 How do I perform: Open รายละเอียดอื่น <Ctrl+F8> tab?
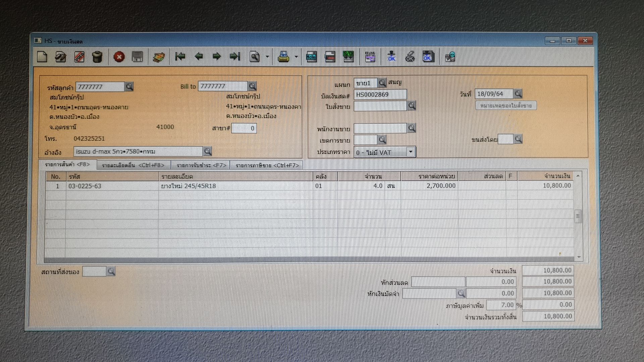click(x=133, y=165)
